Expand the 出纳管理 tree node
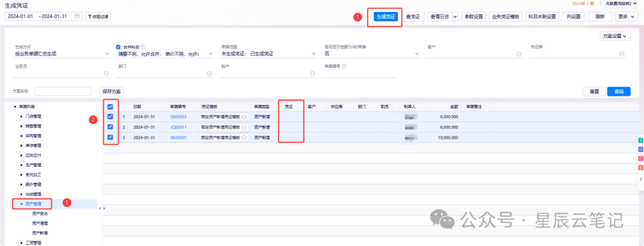This screenshot has width=644, height=246. click(22, 194)
